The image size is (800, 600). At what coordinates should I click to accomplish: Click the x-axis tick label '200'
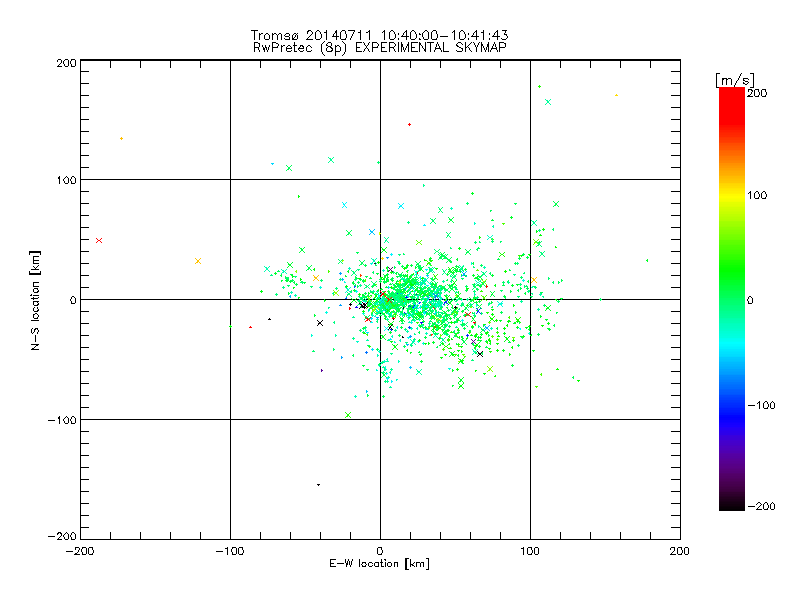(680, 552)
